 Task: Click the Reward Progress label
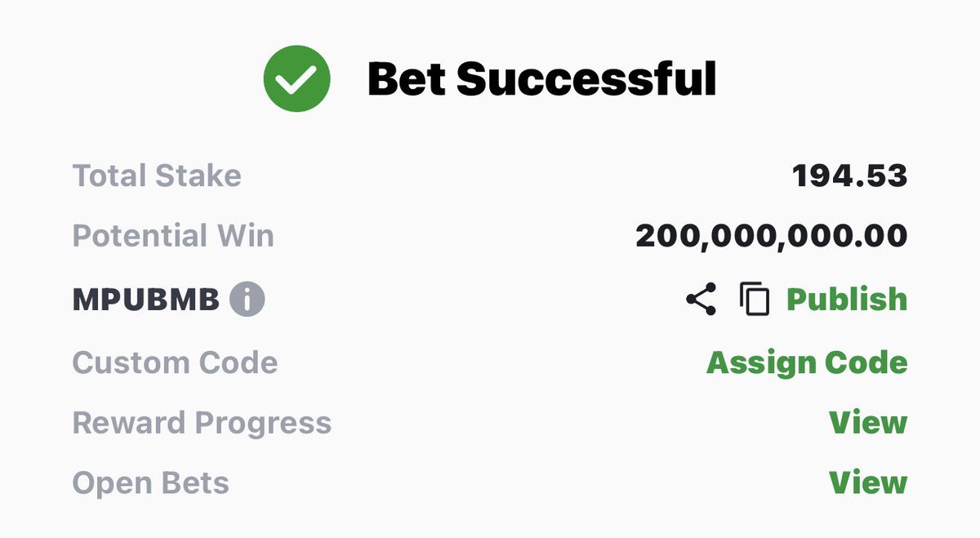[202, 424]
